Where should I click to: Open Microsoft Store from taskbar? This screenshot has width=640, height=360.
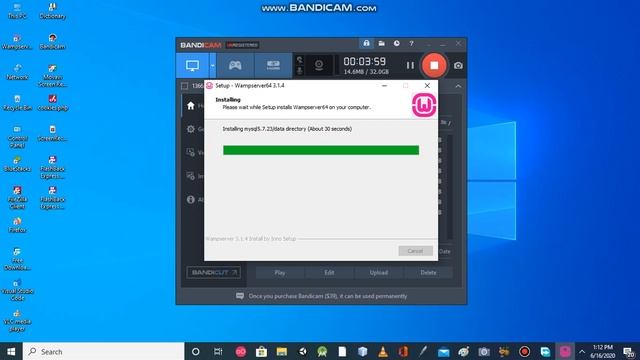[x=261, y=351]
